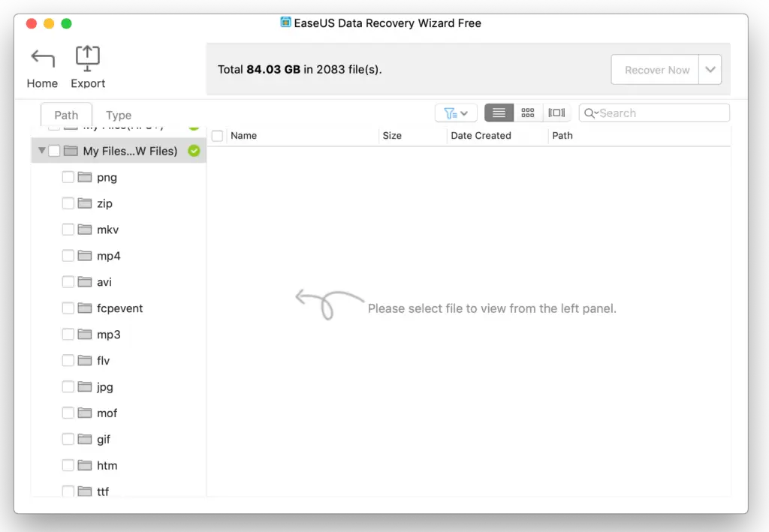
Task: Sort by the Name column header
Action: [x=244, y=136]
